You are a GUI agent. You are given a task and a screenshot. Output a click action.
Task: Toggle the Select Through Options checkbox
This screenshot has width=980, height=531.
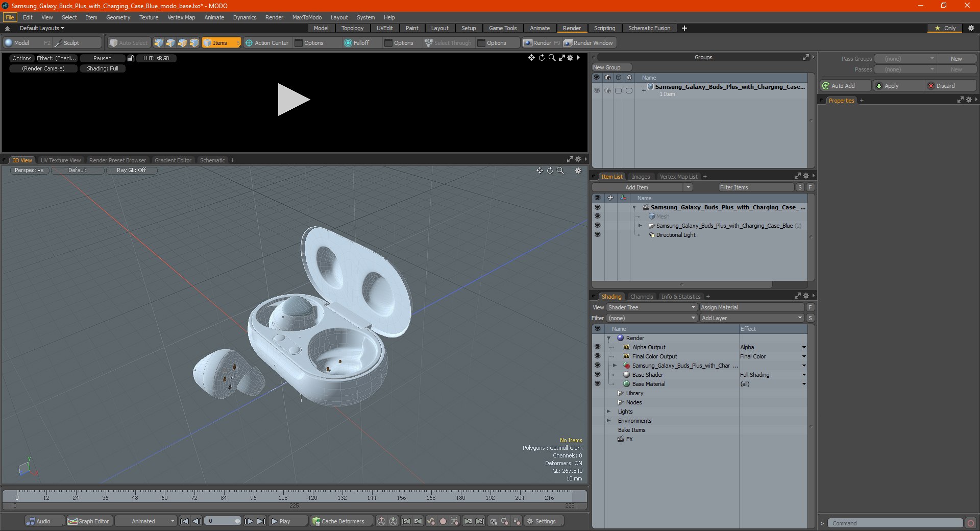pos(481,43)
